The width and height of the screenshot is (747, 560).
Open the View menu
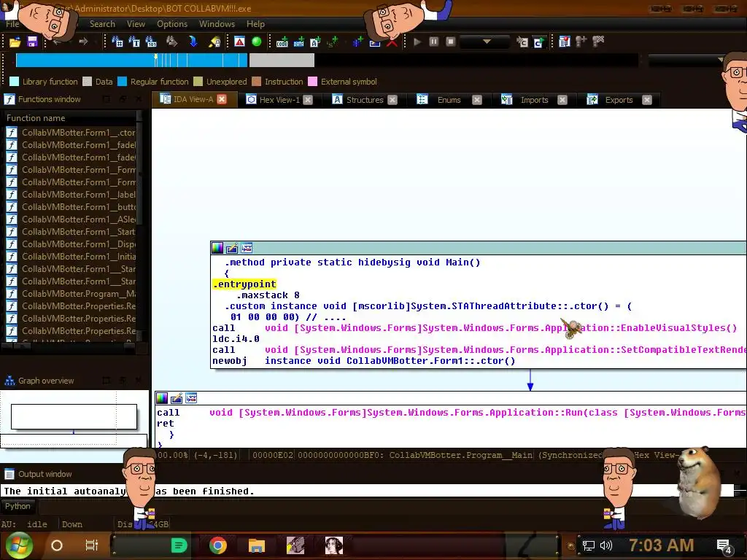pyautogui.click(x=136, y=24)
